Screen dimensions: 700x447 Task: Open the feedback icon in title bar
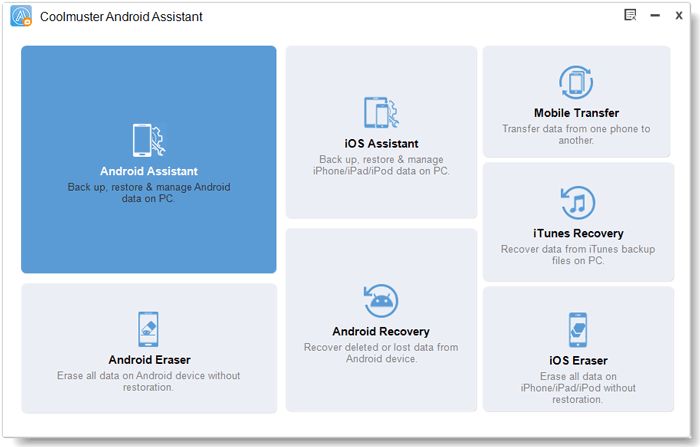click(x=630, y=16)
